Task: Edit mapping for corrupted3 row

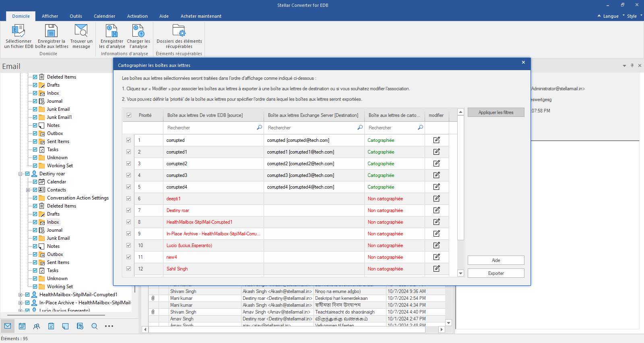Action: pos(436,175)
